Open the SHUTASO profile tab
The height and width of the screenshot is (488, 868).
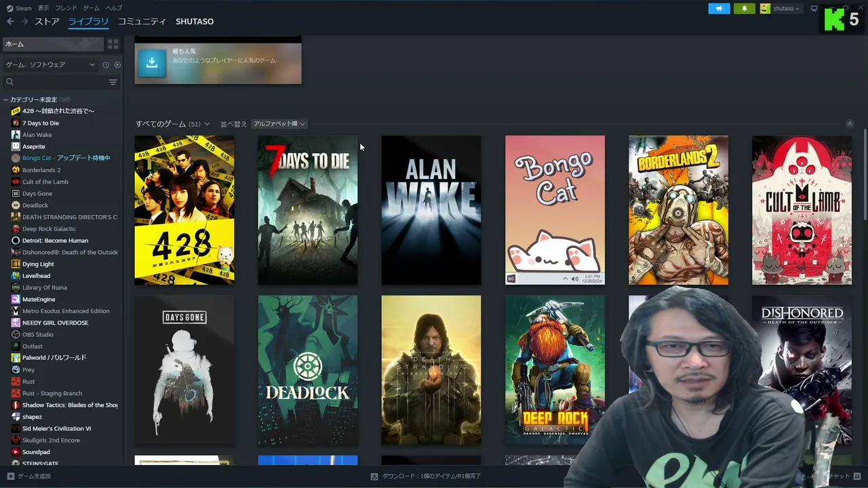coord(195,22)
